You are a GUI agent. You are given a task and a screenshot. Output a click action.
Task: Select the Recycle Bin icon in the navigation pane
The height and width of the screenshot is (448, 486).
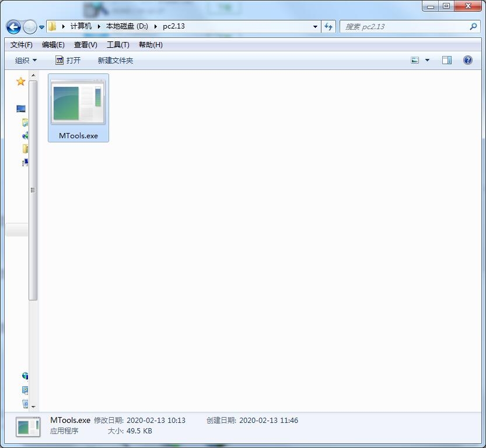tap(25, 404)
